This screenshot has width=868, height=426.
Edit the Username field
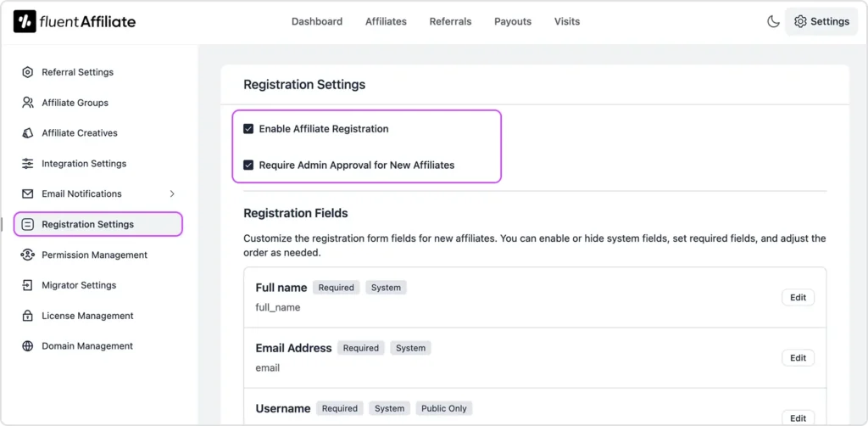tap(798, 418)
